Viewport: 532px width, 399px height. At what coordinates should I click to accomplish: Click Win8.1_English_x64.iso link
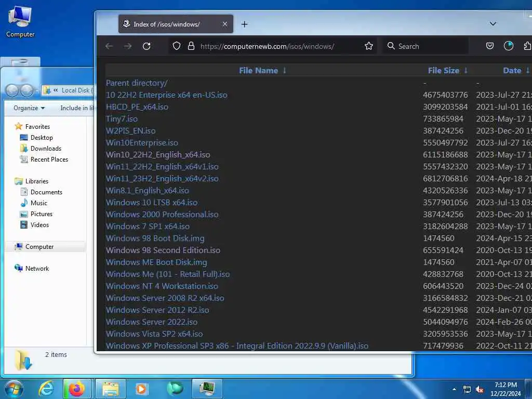tap(147, 190)
